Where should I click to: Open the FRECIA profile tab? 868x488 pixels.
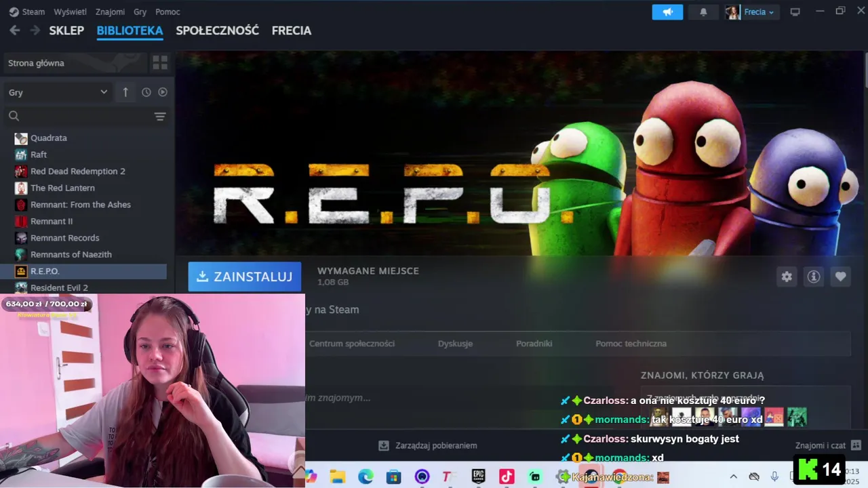click(292, 30)
